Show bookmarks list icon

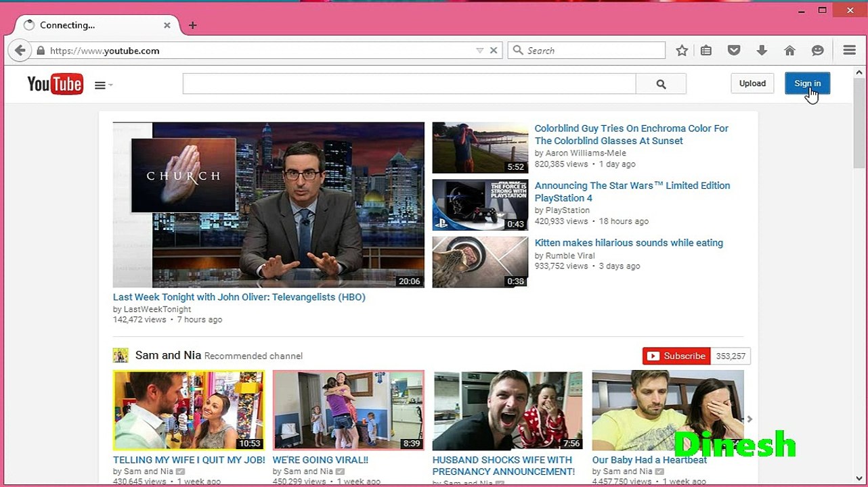pyautogui.click(x=706, y=50)
